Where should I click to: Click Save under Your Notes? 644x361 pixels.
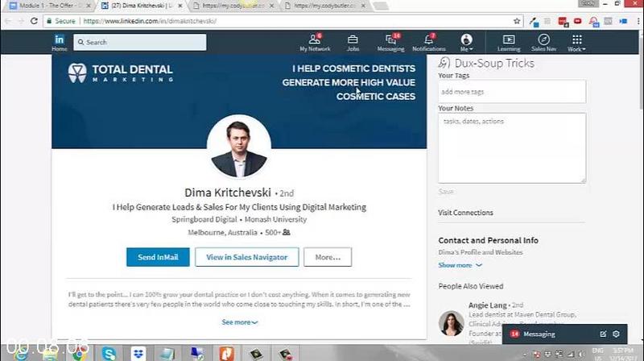click(446, 191)
